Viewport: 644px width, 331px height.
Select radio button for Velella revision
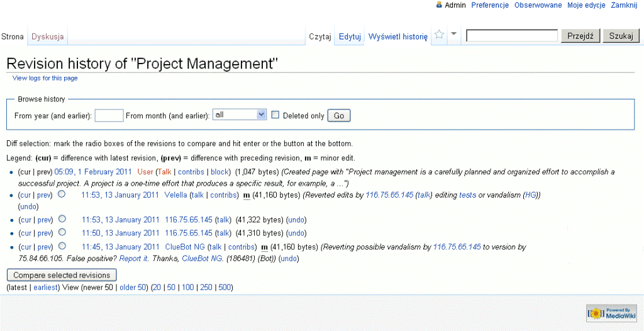(x=62, y=194)
